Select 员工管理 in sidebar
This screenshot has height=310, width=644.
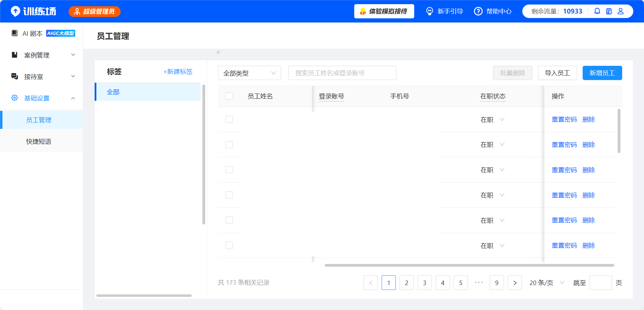[x=42, y=120]
